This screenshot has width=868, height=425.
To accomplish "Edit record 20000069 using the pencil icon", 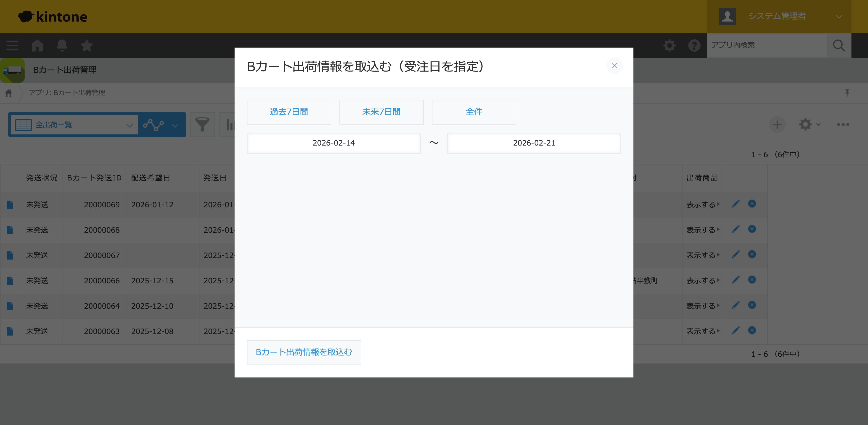I will tap(736, 204).
